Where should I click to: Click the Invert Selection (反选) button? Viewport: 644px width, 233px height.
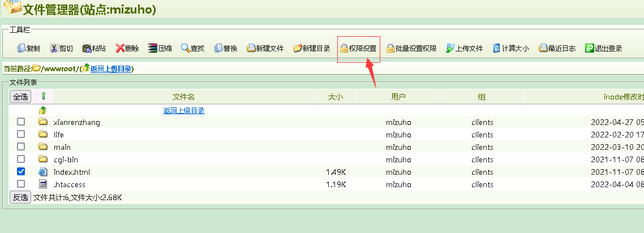click(x=20, y=197)
